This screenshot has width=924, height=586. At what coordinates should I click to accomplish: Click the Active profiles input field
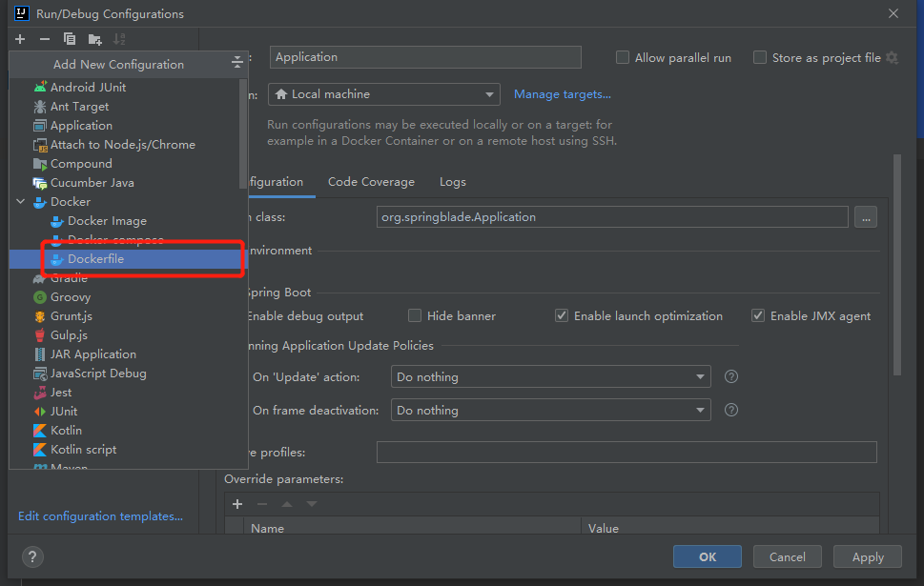pyautogui.click(x=626, y=453)
